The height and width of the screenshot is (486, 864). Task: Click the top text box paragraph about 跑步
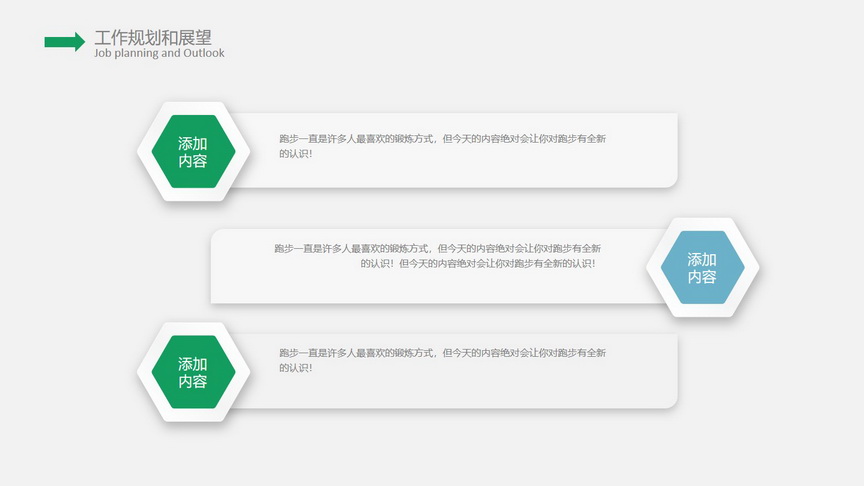pos(442,146)
